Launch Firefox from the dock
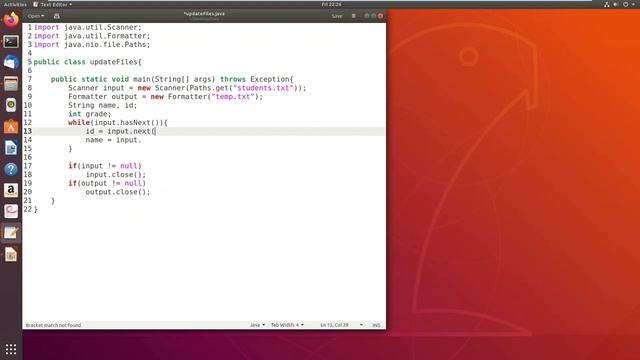Image resolution: width=640 pixels, height=360 pixels. pyautogui.click(x=11, y=19)
